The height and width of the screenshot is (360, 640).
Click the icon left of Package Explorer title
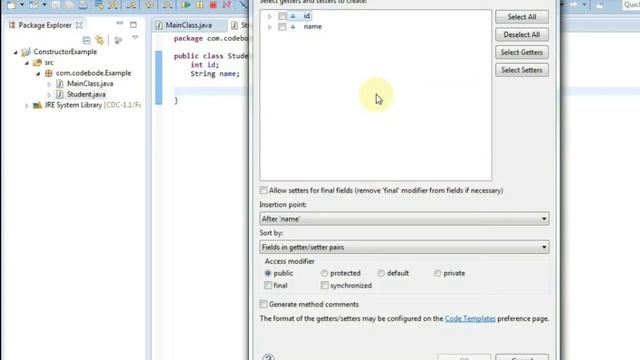[12, 25]
